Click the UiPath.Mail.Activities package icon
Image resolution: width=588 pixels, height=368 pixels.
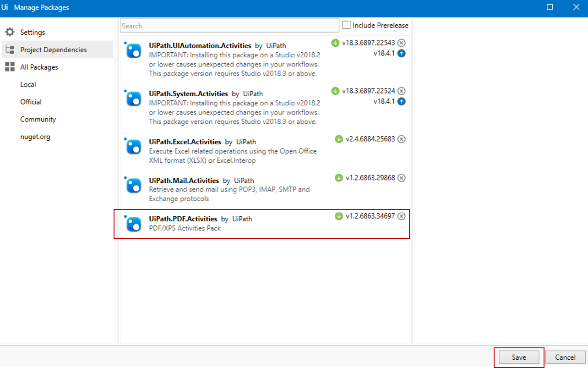click(x=133, y=185)
